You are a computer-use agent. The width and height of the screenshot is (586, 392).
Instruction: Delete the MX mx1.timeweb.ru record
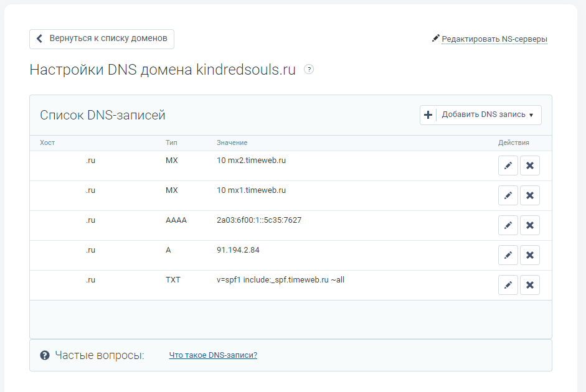point(530,195)
